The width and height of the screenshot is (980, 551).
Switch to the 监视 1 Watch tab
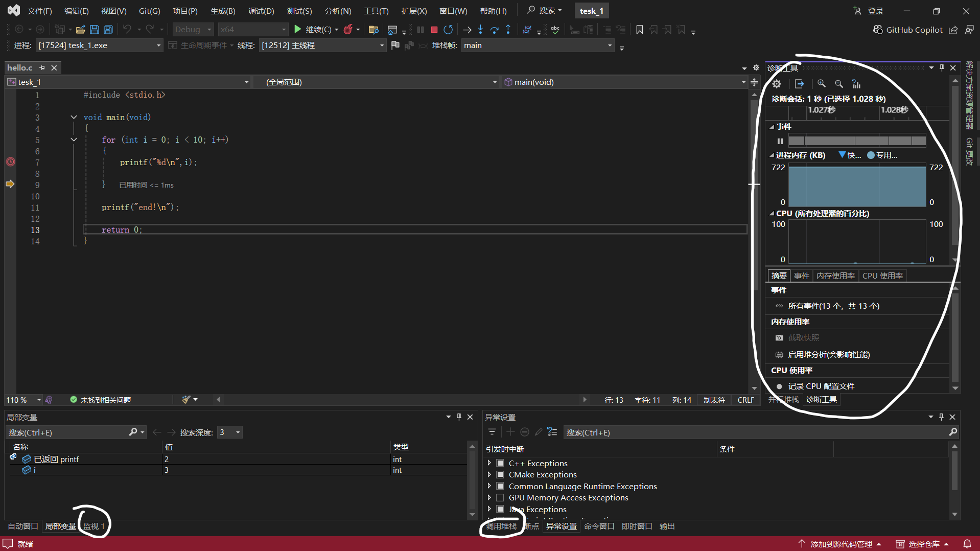(x=94, y=526)
